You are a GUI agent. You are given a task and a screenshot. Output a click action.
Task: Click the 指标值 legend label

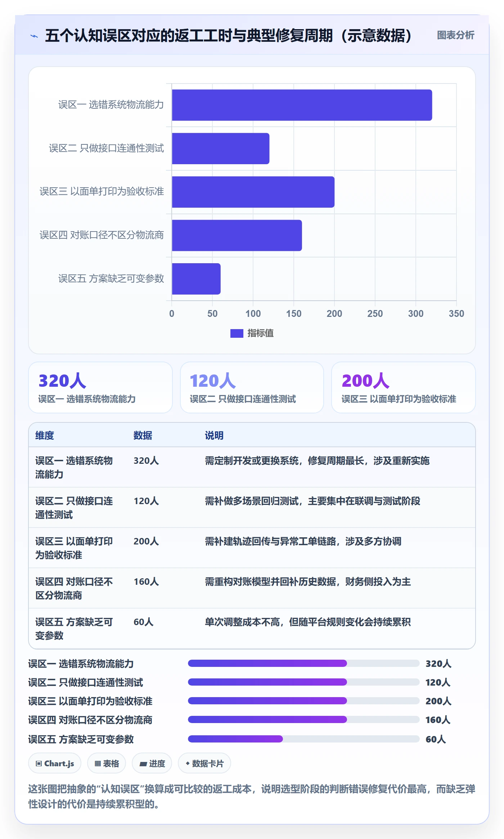tap(261, 333)
